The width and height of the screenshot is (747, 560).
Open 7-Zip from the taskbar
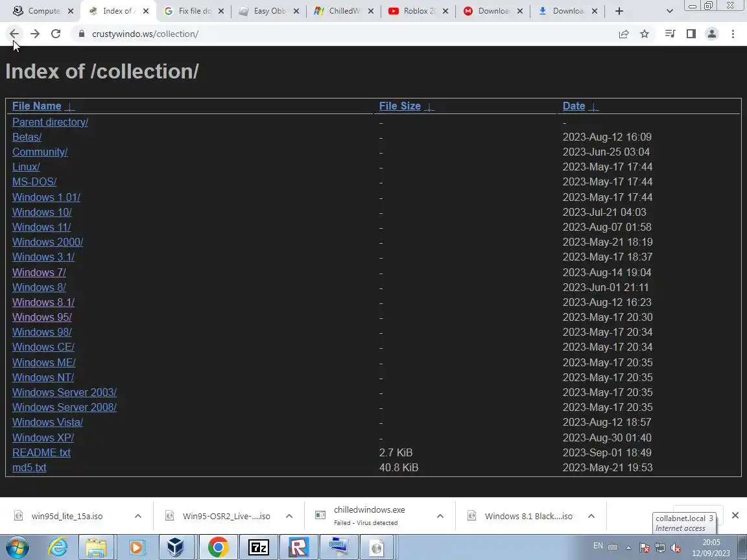tap(259, 547)
